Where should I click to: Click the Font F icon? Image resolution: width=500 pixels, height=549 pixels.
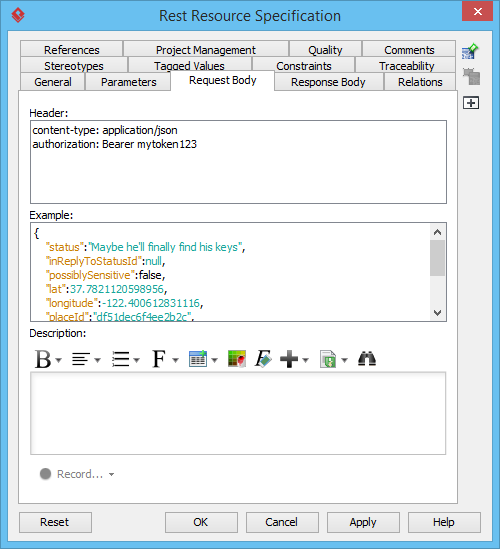(x=159, y=359)
